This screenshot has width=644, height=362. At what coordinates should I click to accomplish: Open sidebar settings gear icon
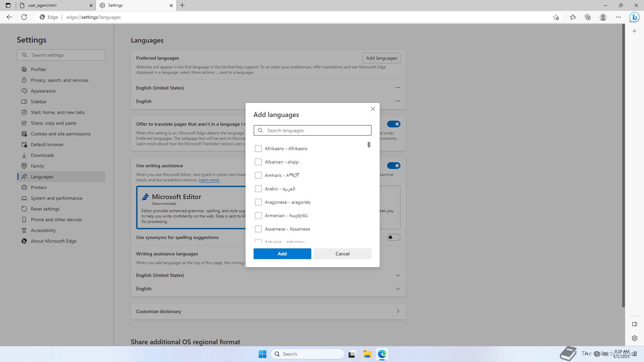point(634,338)
